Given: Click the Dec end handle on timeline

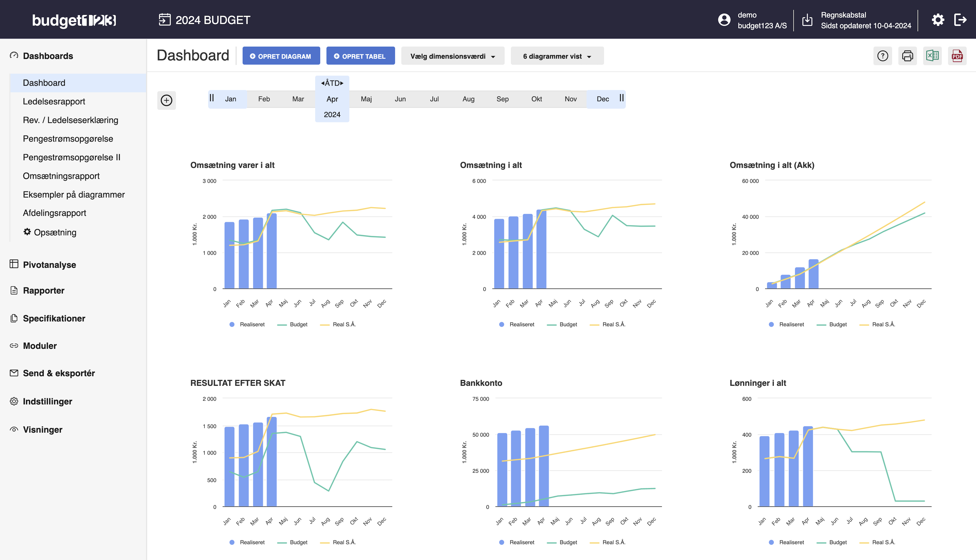Looking at the screenshot, I should pyautogui.click(x=621, y=98).
